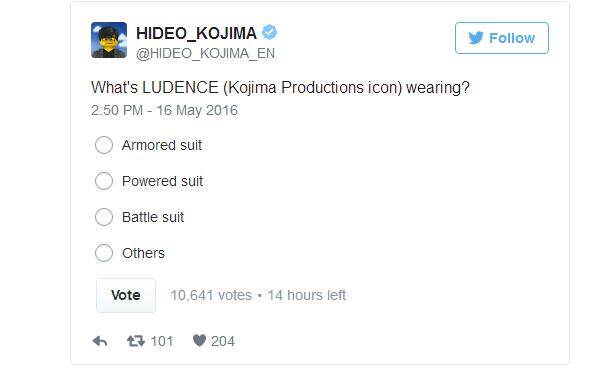Open the 2:50 PM - 16 May 2016 timestamp
The image size is (594, 378).
(164, 110)
